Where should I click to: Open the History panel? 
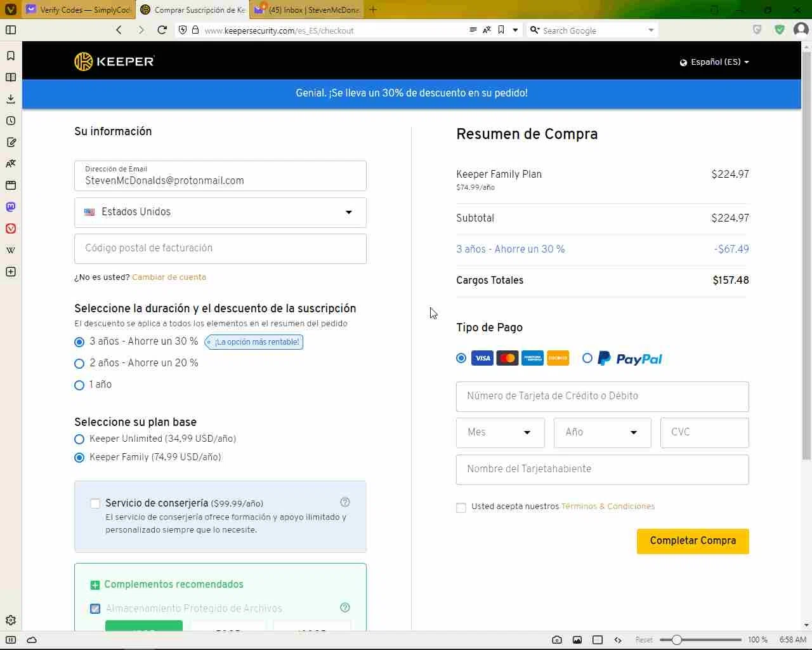pyautogui.click(x=11, y=121)
